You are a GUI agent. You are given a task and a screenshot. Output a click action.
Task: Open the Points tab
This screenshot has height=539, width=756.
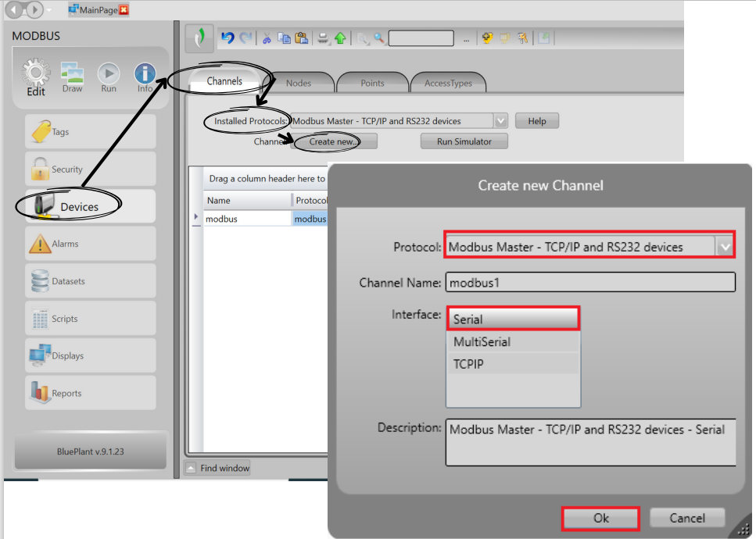(372, 83)
